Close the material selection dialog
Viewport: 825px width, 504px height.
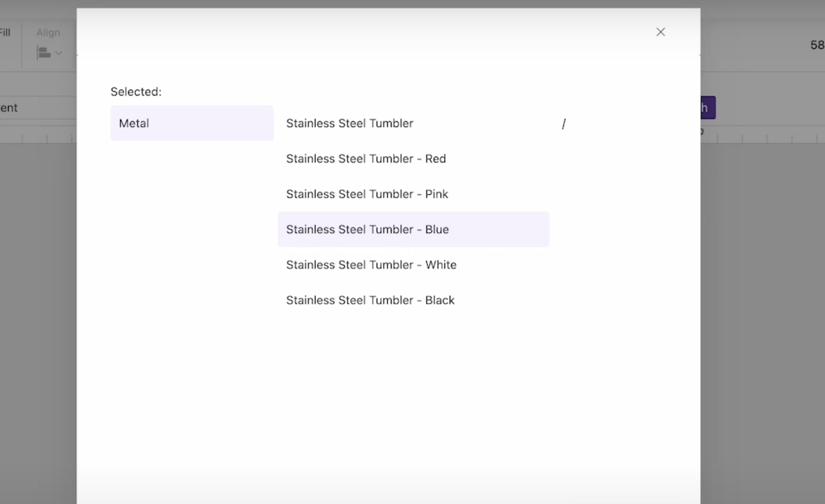tap(660, 32)
